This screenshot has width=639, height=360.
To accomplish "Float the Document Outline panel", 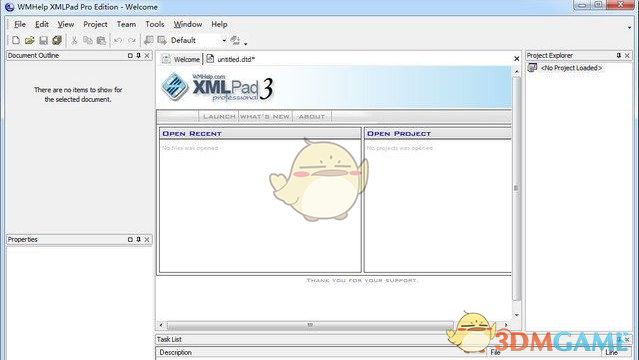I will (x=130, y=55).
